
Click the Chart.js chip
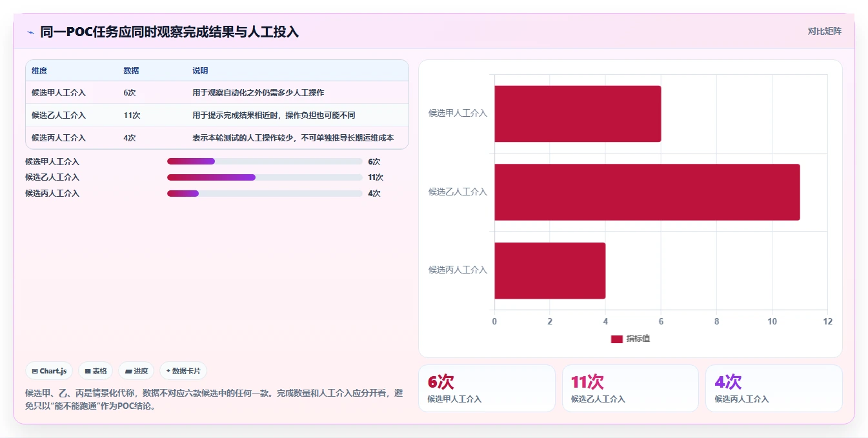(49, 371)
